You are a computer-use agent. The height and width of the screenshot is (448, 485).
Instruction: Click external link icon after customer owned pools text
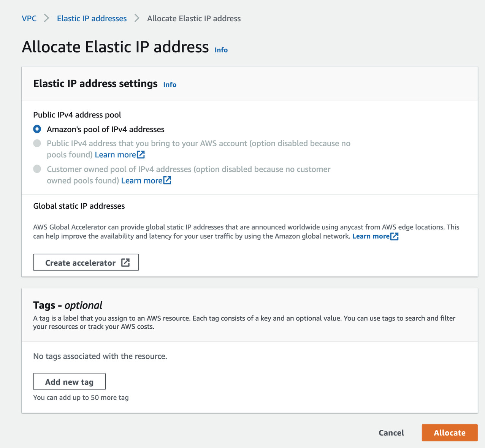[167, 180]
